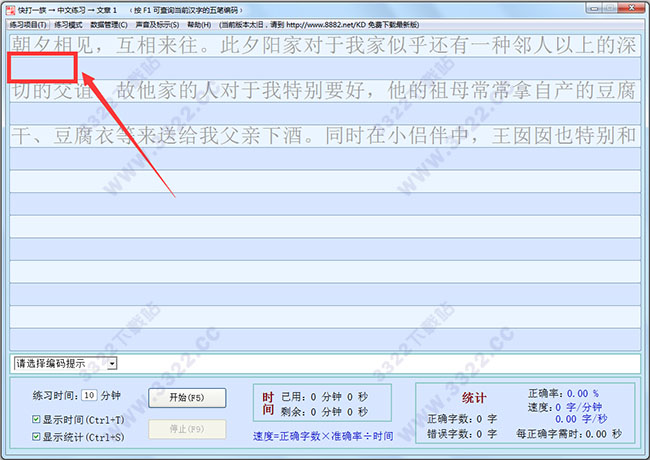The image size is (650, 460).
Task: Click the outdated version notice with download link
Action: tap(319, 25)
